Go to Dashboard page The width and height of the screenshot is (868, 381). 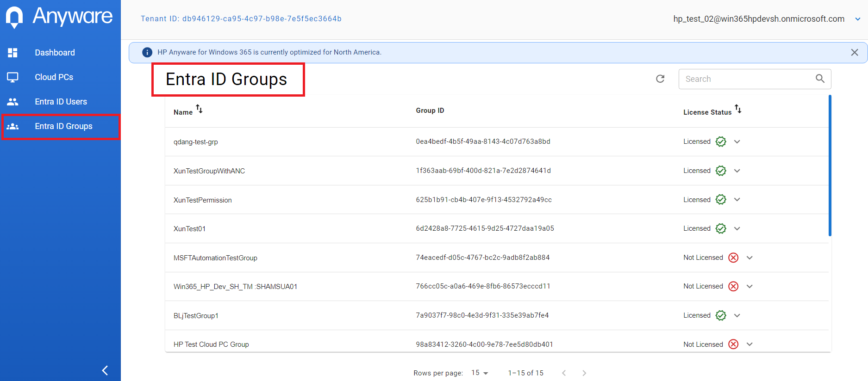pos(55,53)
